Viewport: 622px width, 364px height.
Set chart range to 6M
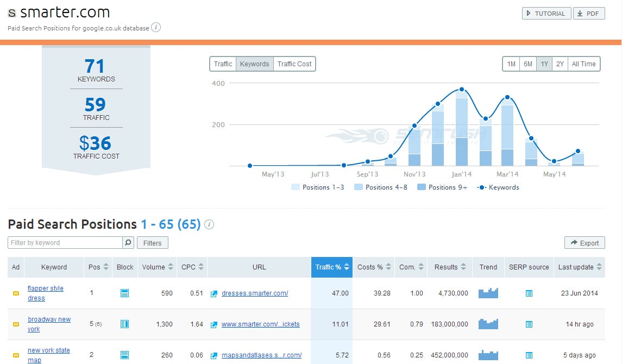pos(527,64)
